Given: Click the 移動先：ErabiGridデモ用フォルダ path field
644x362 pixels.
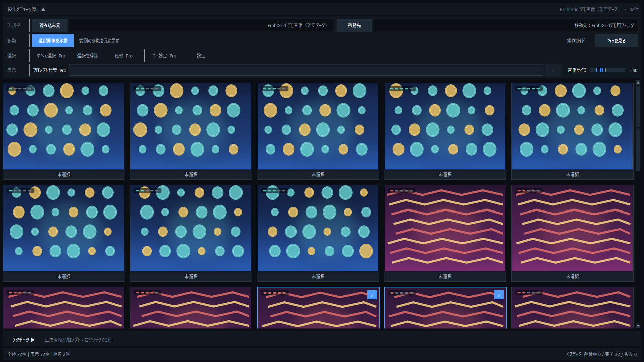Looking at the screenshot, I should click(505, 25).
